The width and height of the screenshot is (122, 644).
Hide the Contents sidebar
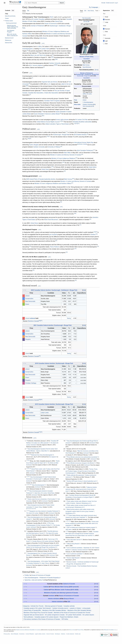(x=13, y=11)
